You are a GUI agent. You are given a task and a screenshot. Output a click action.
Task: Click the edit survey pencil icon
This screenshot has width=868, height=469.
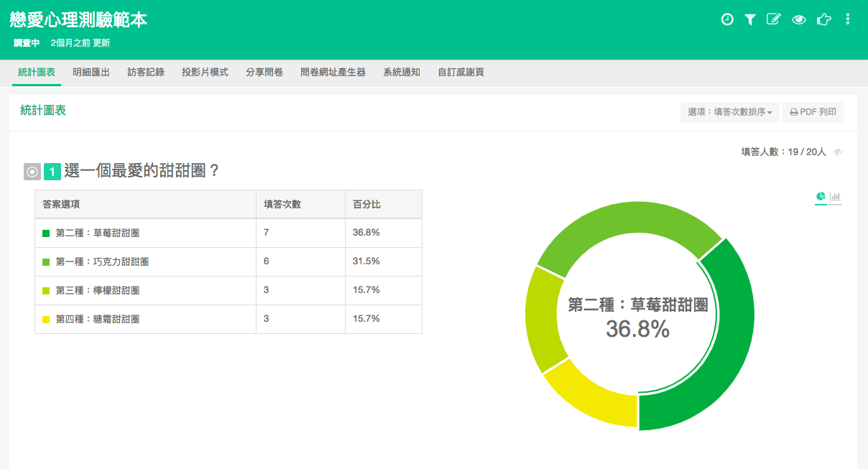click(x=773, y=19)
